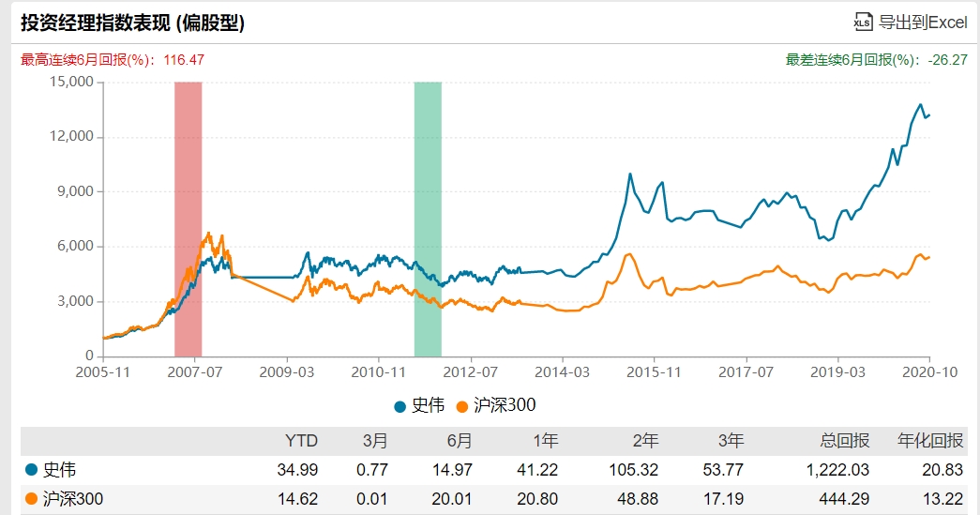Image resolution: width=980 pixels, height=515 pixels.
Task: Click the 2007-07 x-axis label
Action: tap(195, 372)
